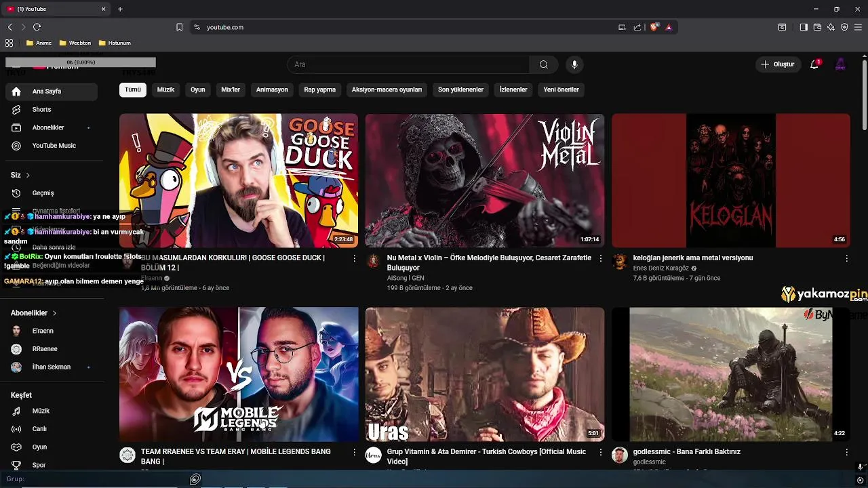Open a new browser tab with plus

120,9
